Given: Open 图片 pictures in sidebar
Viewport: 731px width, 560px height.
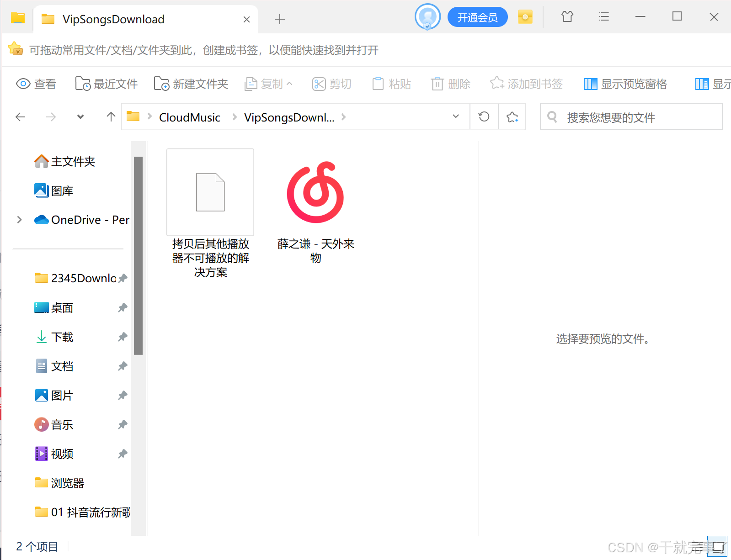Looking at the screenshot, I should (54, 395).
